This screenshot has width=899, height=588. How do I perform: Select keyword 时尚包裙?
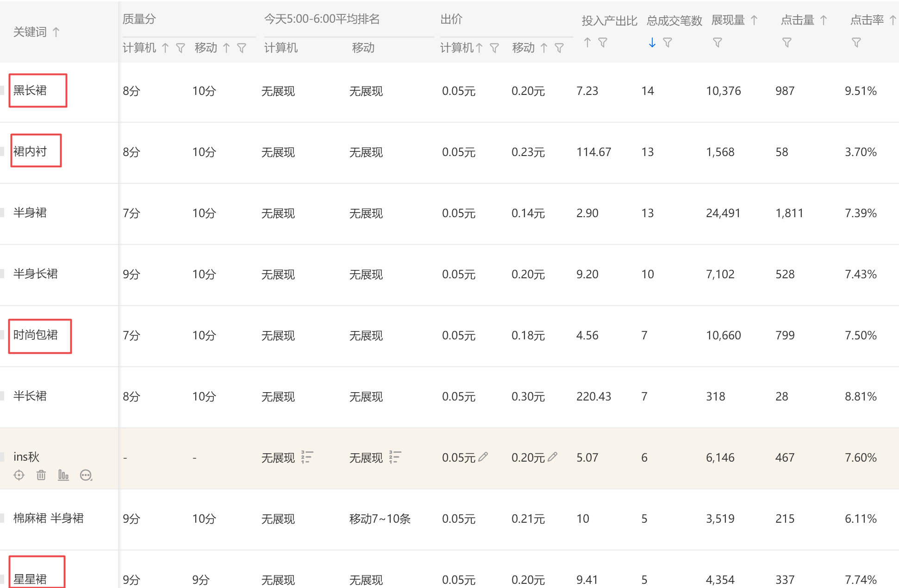click(36, 335)
